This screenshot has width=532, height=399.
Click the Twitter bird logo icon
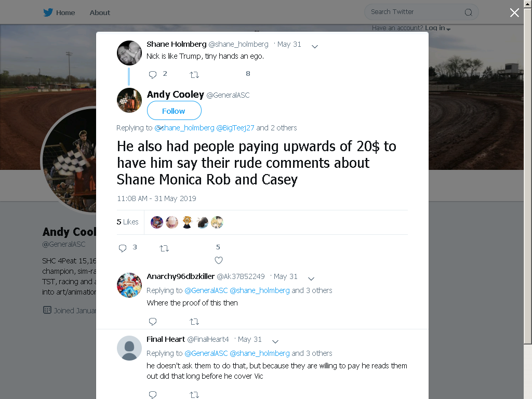click(x=48, y=12)
